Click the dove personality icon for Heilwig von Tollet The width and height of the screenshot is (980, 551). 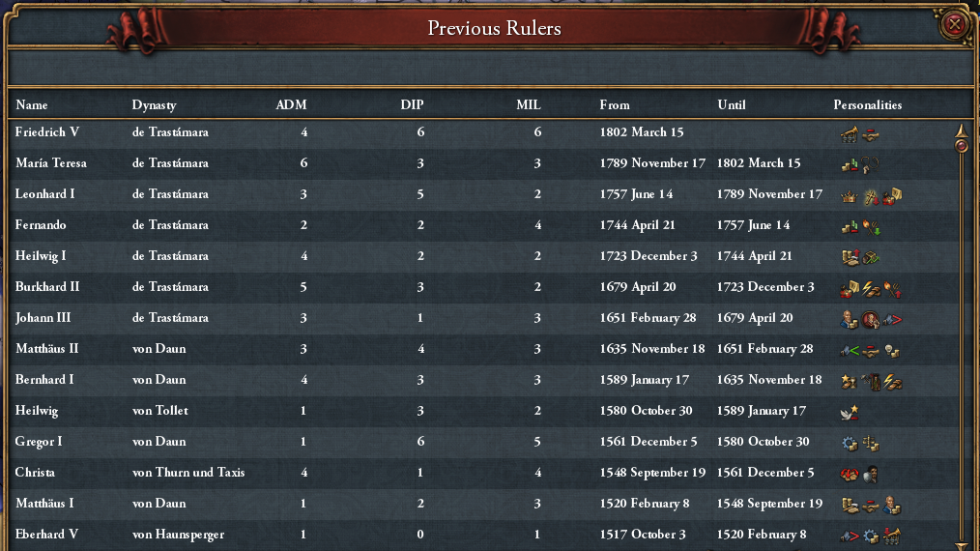850,412
